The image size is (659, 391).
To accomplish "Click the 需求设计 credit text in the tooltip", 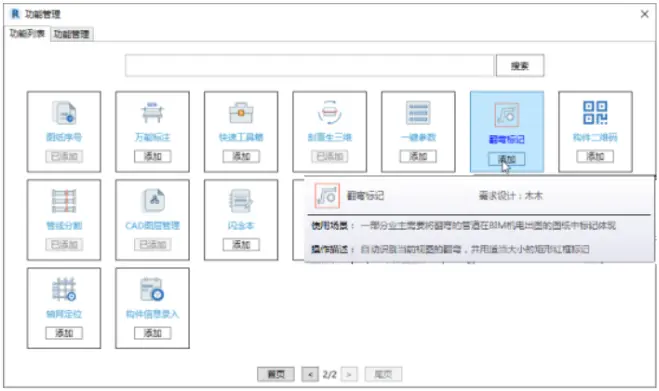I will [510, 196].
